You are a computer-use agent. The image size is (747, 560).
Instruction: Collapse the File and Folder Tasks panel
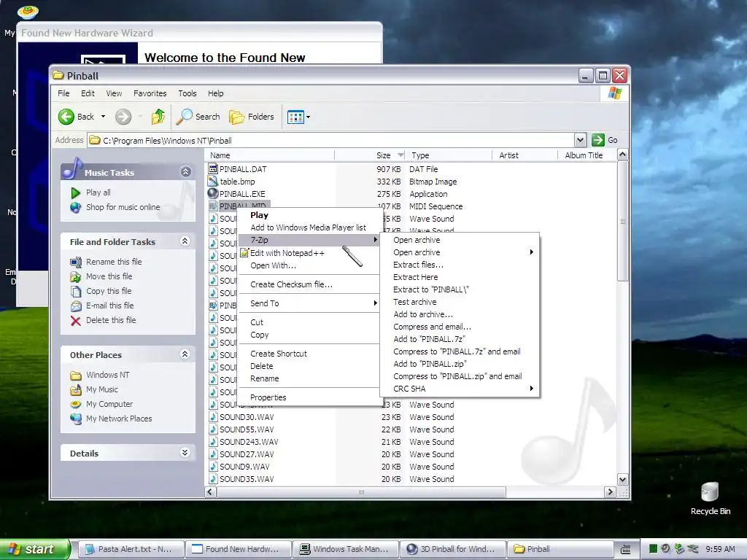(x=185, y=241)
